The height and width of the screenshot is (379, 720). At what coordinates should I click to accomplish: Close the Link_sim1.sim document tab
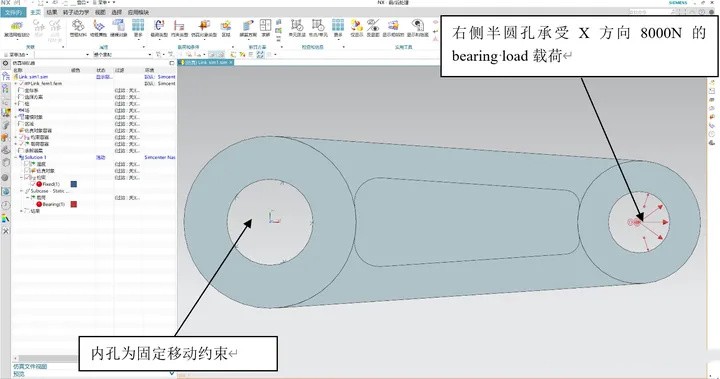(231, 62)
